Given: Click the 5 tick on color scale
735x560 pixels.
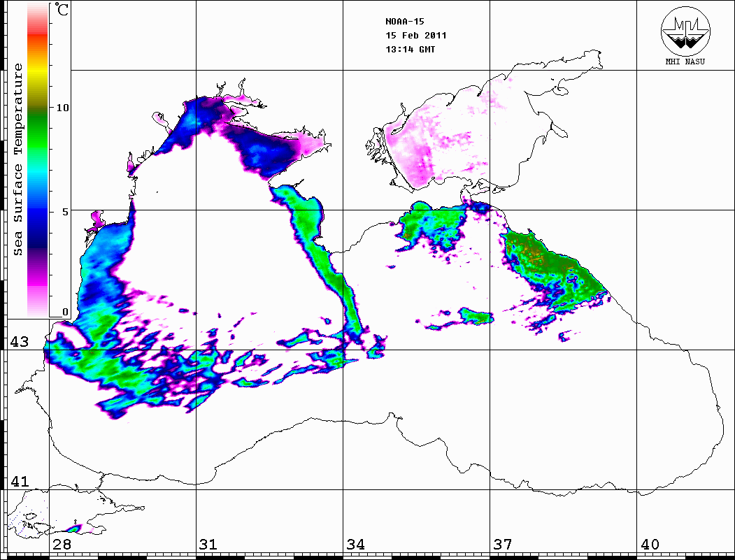Looking at the screenshot, I should (65, 212).
